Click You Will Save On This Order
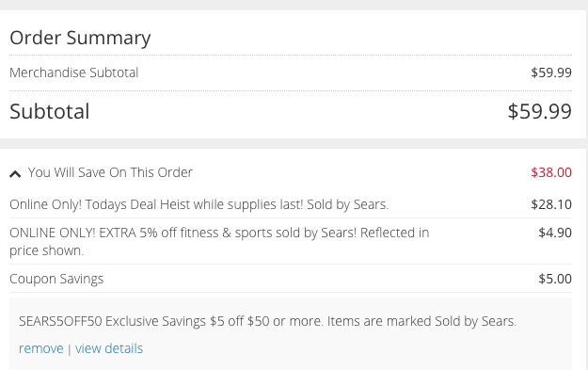Image resolution: width=588 pixels, height=370 pixels. (110, 172)
